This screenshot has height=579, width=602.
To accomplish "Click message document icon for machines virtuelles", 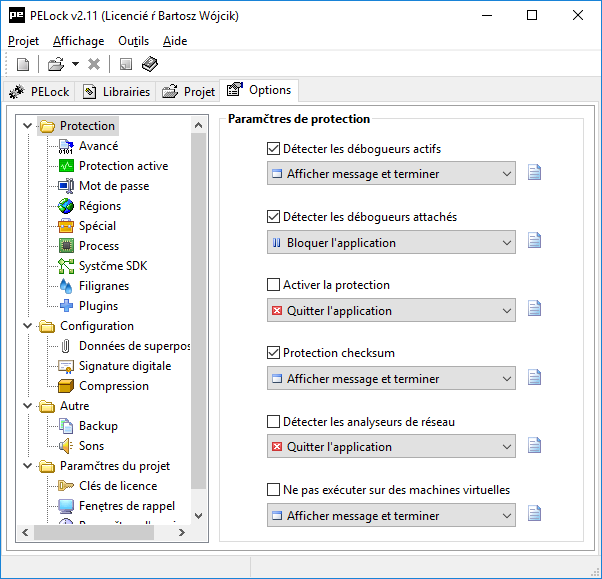I will (x=534, y=514).
